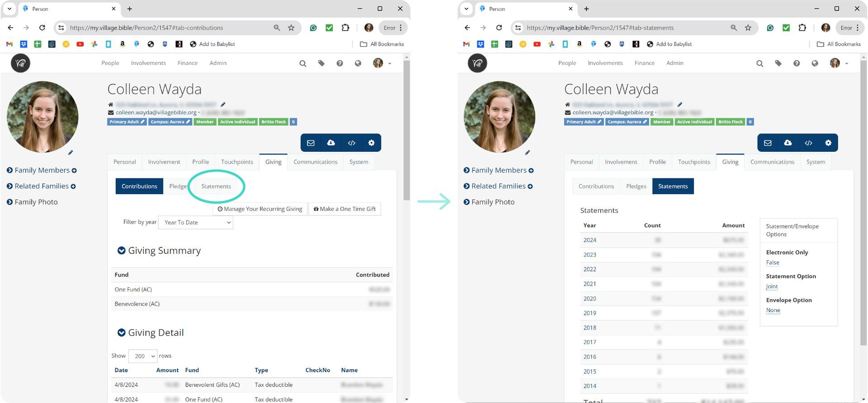Add a family member with left plus icon
This screenshot has width=868, height=403.
coord(74,171)
